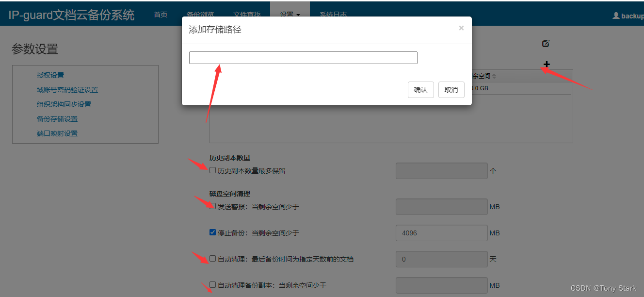Viewport: 644px width, 297px height.
Task: Click the edit storage path icon
Action: (546, 44)
